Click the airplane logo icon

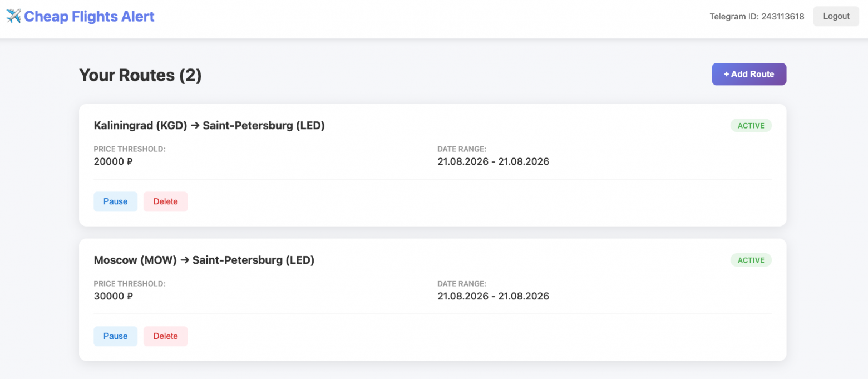click(14, 17)
